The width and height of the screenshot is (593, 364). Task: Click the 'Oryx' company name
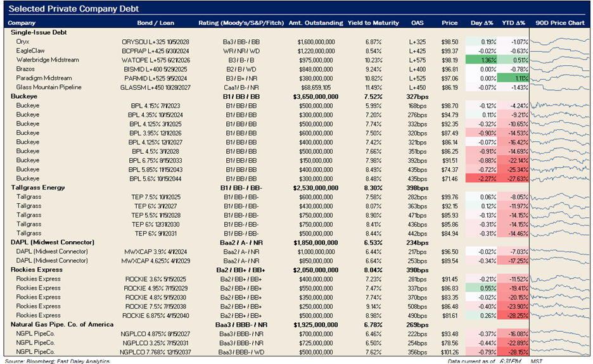point(23,42)
